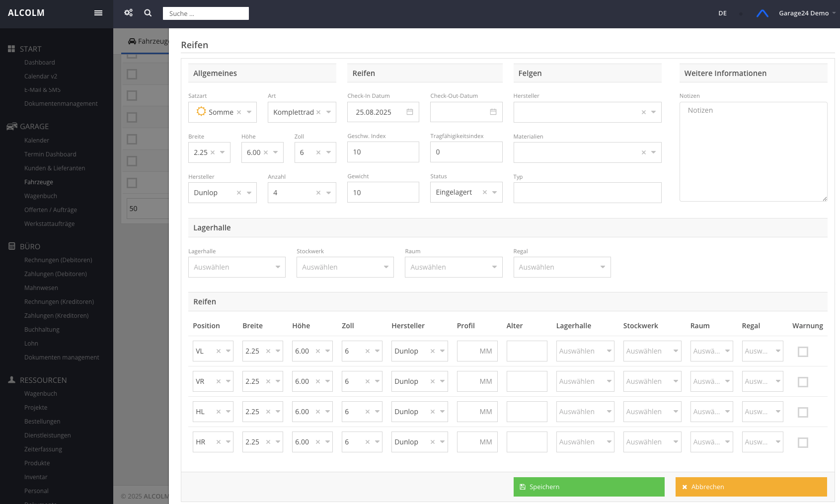Check the Warnung checkbox for HR tire

[803, 442]
